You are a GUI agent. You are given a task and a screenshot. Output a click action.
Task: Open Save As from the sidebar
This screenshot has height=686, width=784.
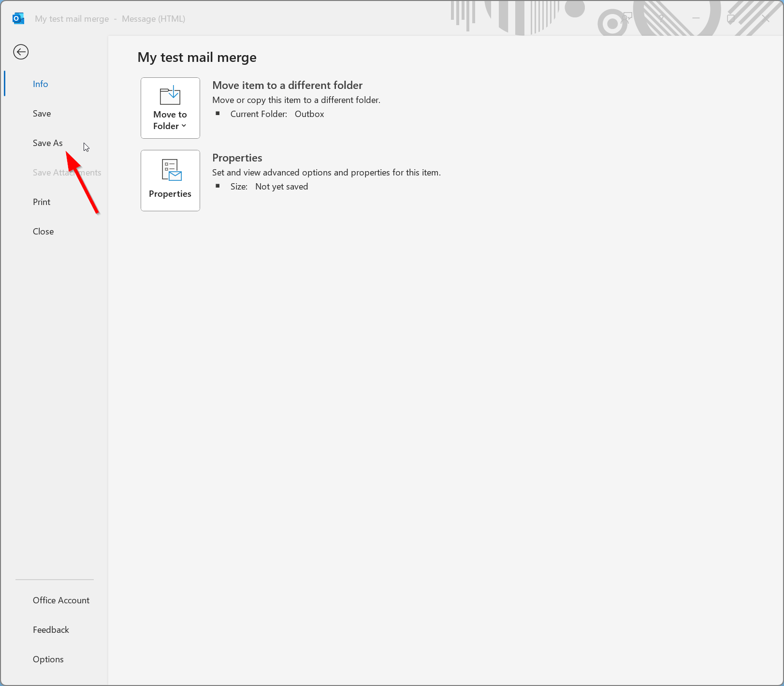[48, 143]
